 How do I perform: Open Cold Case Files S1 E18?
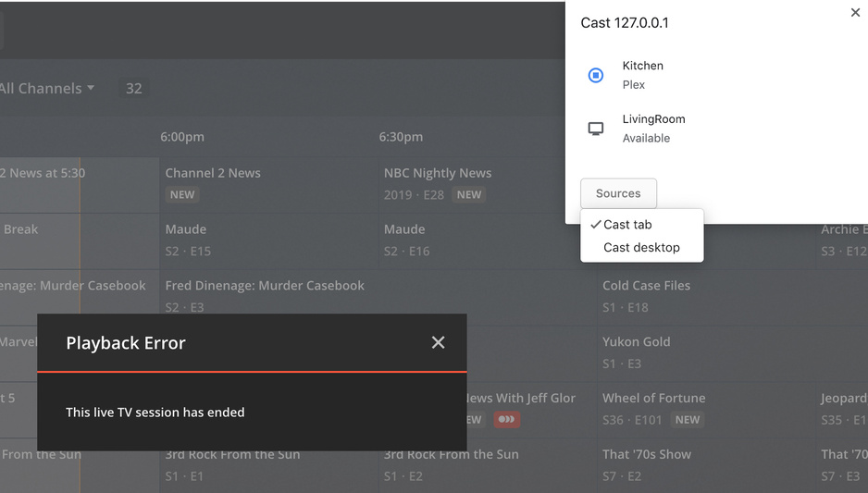point(646,286)
